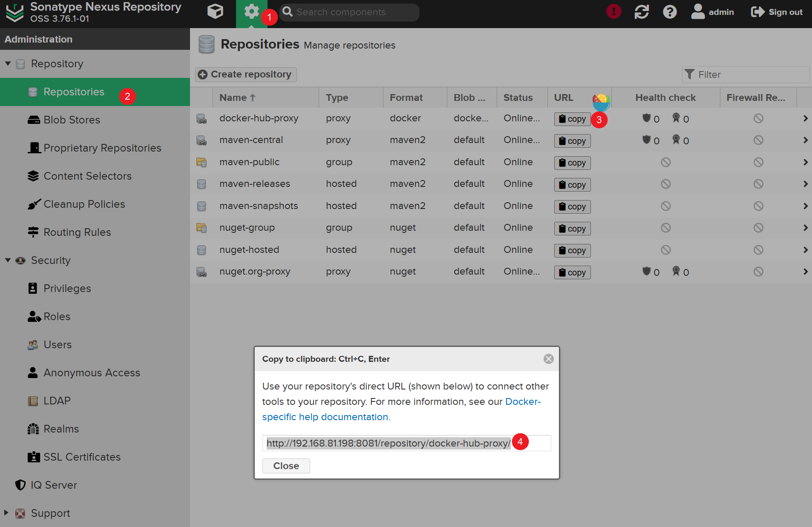The height and width of the screenshot is (527, 812).
Task: Click the maven-snapshots repository name
Action: [259, 206]
